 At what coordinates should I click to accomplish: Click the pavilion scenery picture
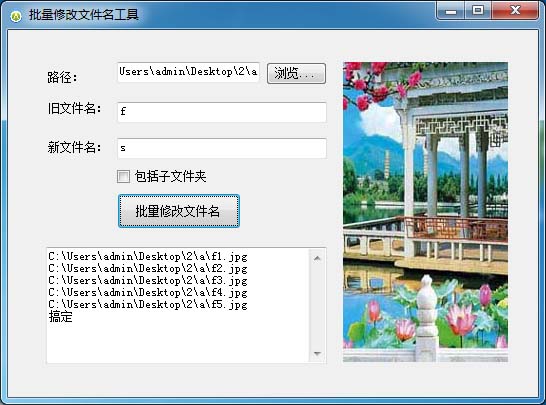(x=425, y=212)
